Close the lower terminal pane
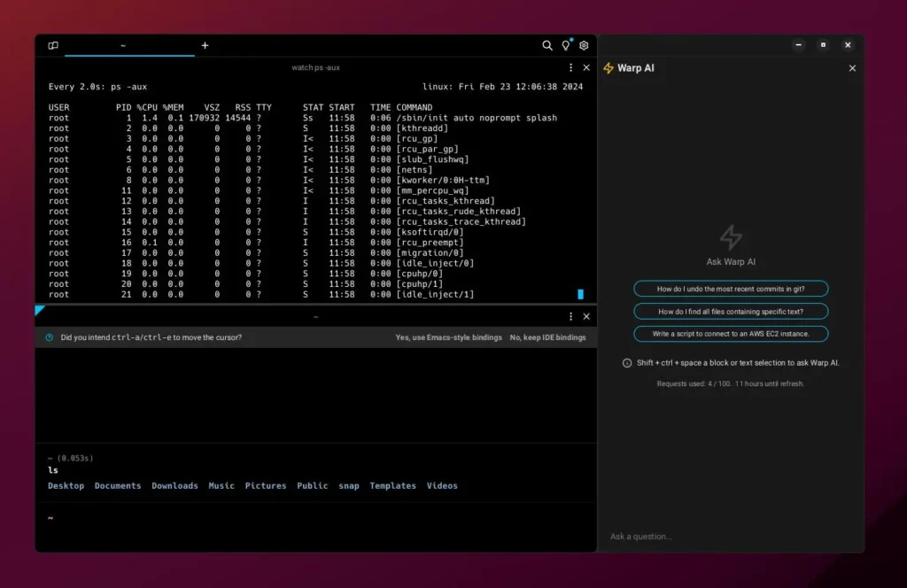The width and height of the screenshot is (907, 588). [x=586, y=316]
